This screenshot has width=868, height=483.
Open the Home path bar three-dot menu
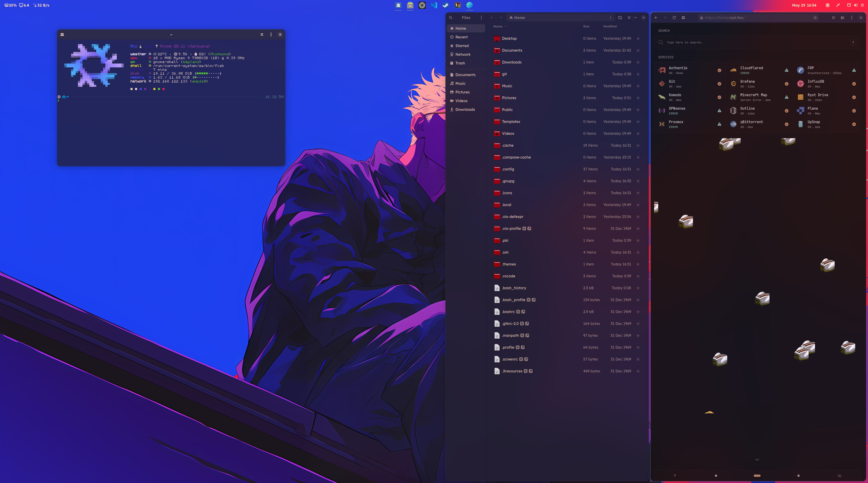[x=610, y=18]
